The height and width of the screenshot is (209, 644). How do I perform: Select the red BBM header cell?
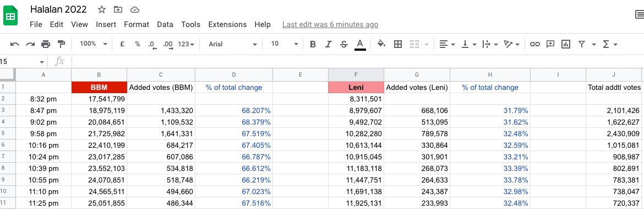coord(99,87)
